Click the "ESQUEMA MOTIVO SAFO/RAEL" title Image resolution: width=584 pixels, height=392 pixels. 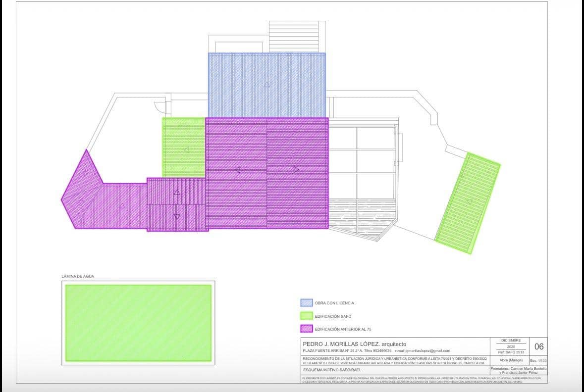tap(332, 370)
